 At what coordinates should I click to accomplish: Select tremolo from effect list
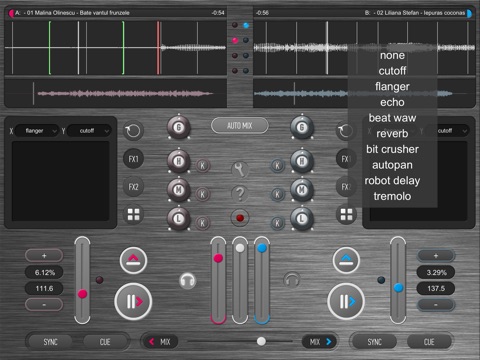coord(392,196)
